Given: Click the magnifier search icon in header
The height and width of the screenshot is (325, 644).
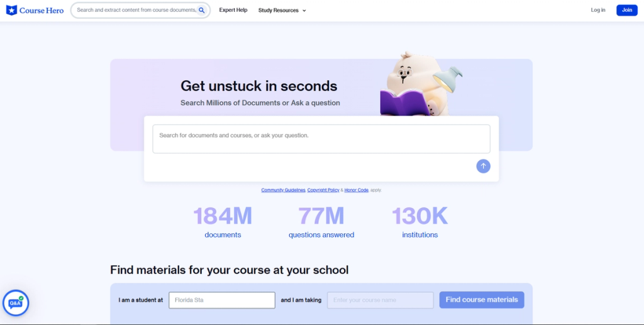Looking at the screenshot, I should pyautogui.click(x=202, y=10).
